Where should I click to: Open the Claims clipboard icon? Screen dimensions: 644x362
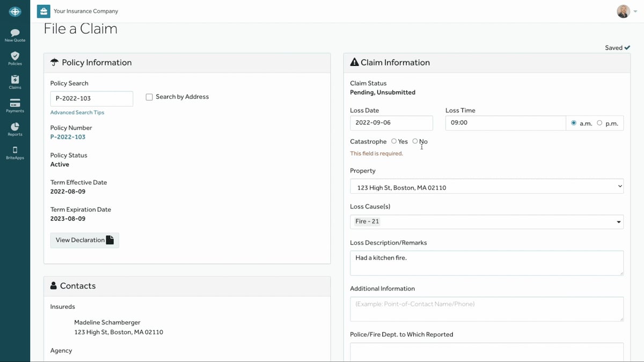(14, 79)
